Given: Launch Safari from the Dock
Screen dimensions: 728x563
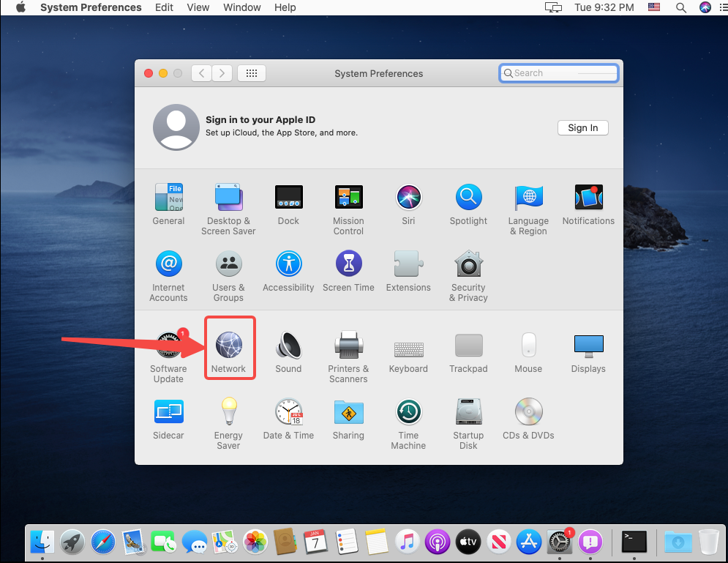Looking at the screenshot, I should click(103, 542).
